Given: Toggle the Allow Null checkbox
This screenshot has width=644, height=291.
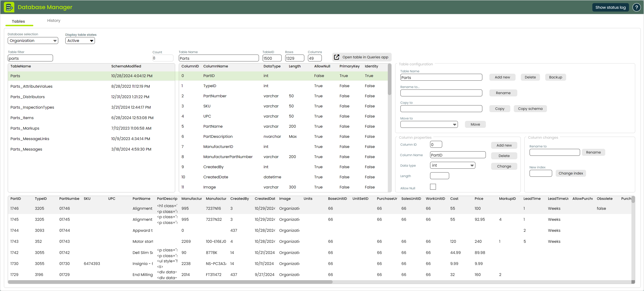Looking at the screenshot, I should click(x=433, y=187).
